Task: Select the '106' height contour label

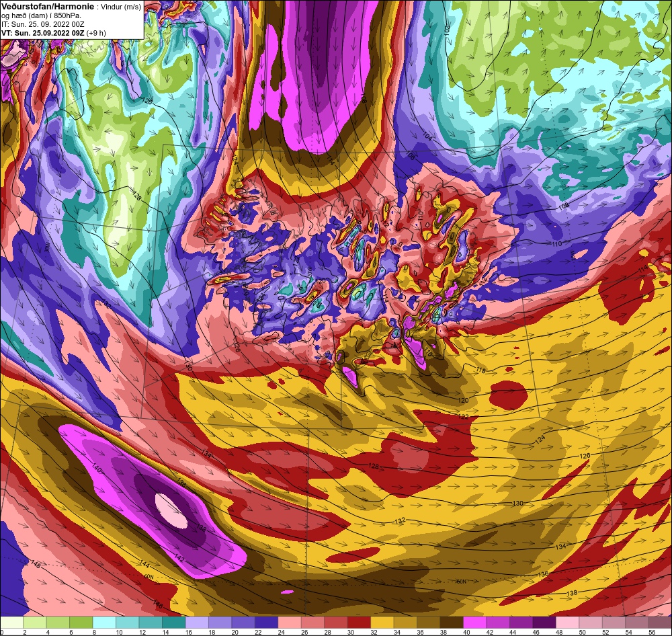Action: [411, 156]
